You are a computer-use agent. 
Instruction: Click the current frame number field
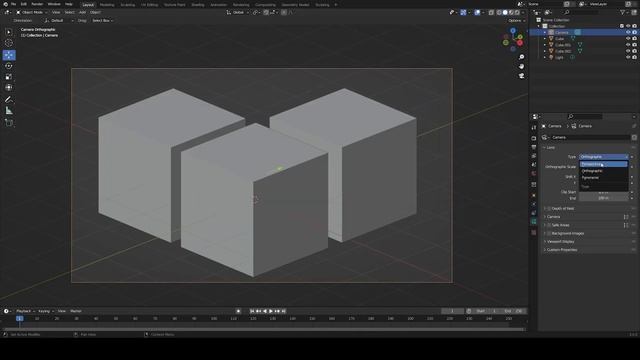pyautogui.click(x=452, y=311)
